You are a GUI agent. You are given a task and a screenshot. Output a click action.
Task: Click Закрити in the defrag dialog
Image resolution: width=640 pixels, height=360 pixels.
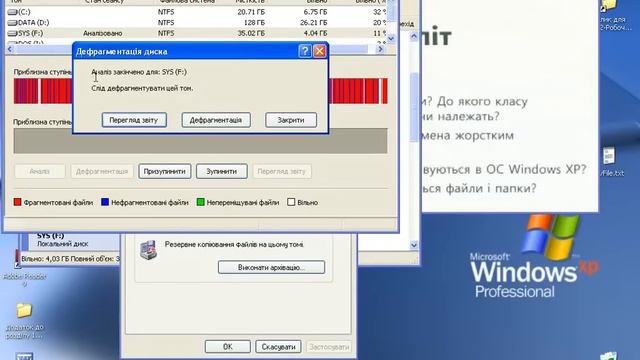291,120
